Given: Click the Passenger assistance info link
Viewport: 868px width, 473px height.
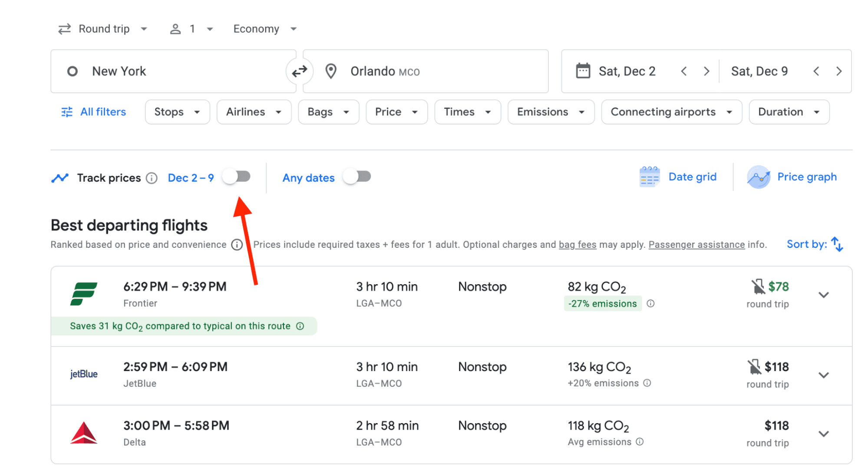Looking at the screenshot, I should pyautogui.click(x=696, y=244).
